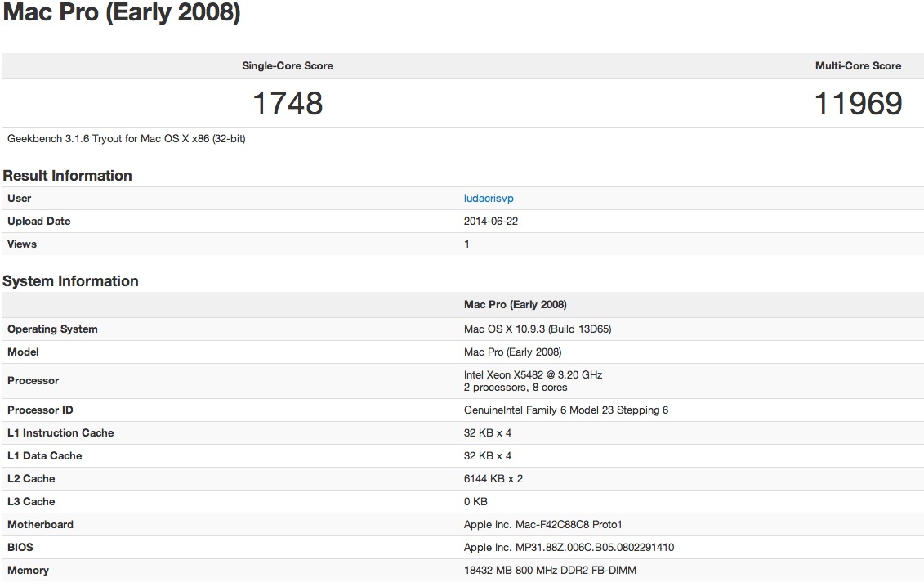924x587 pixels.
Task: Click the Model row label
Action: [23, 352]
